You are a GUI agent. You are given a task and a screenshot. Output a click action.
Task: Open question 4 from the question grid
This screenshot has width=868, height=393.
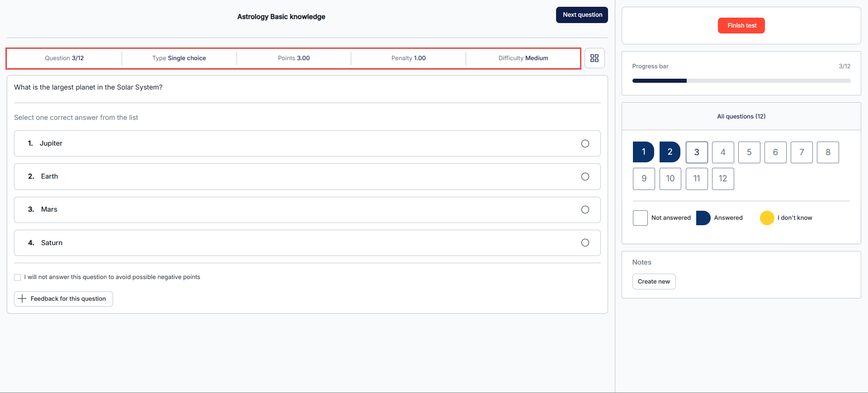tap(722, 152)
